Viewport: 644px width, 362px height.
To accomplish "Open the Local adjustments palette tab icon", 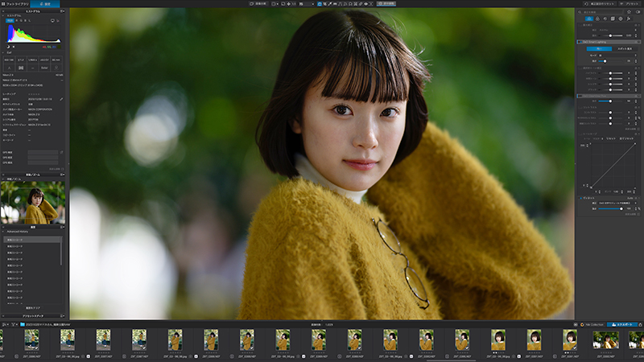I will pyautogui.click(x=621, y=19).
